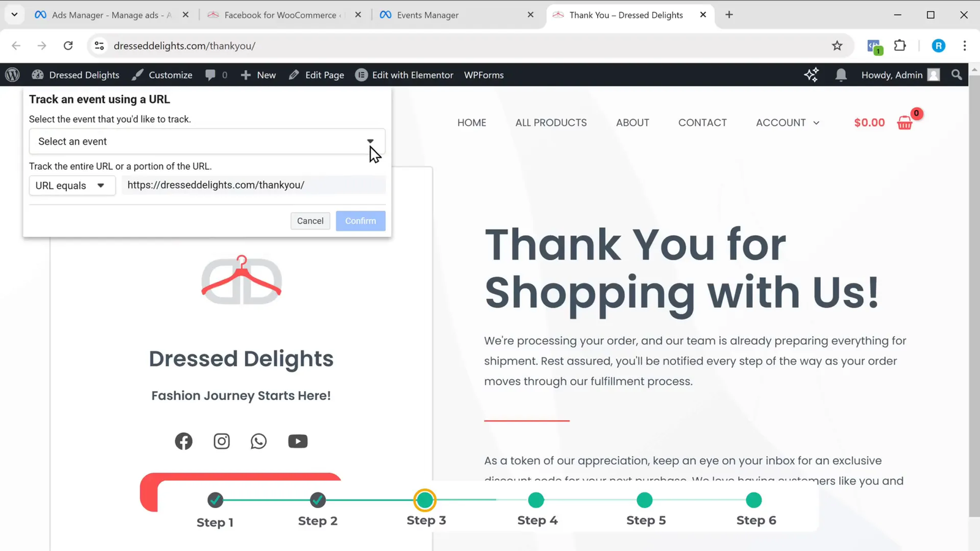Open WPForms in the admin bar
Image resolution: width=980 pixels, height=551 pixels.
pos(483,75)
